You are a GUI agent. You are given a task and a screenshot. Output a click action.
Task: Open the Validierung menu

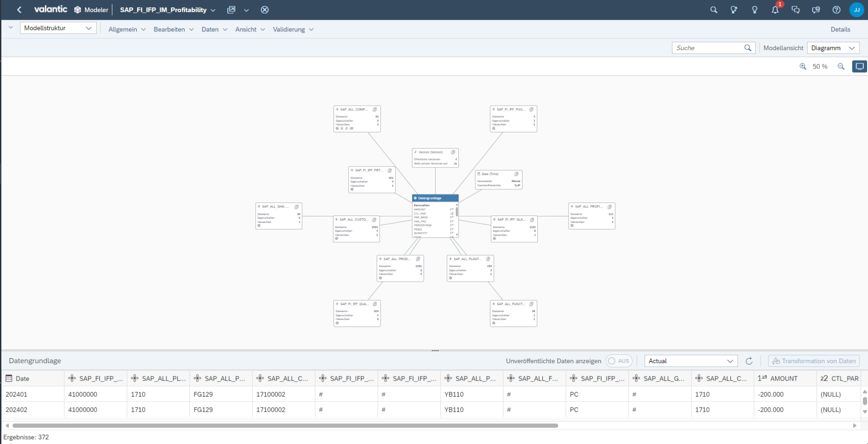pyautogui.click(x=293, y=30)
